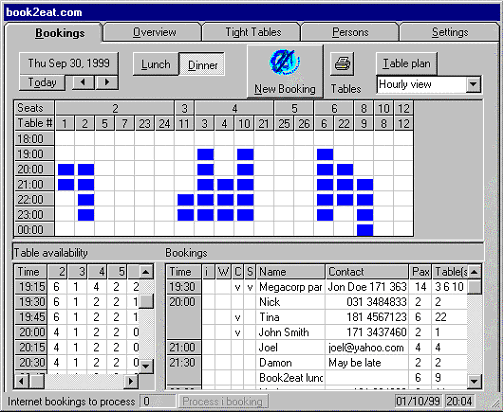Click down arrow of Bookings list scrollbar

point(474,381)
